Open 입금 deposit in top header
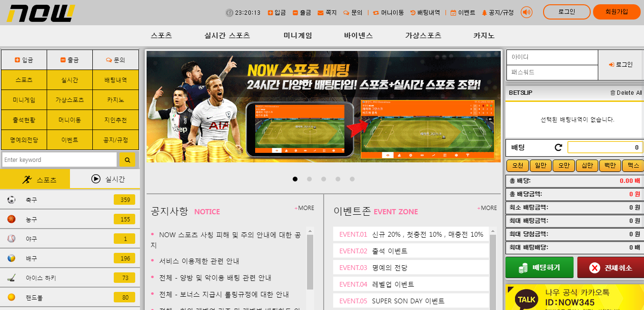This screenshot has height=310, width=644. coord(277,13)
